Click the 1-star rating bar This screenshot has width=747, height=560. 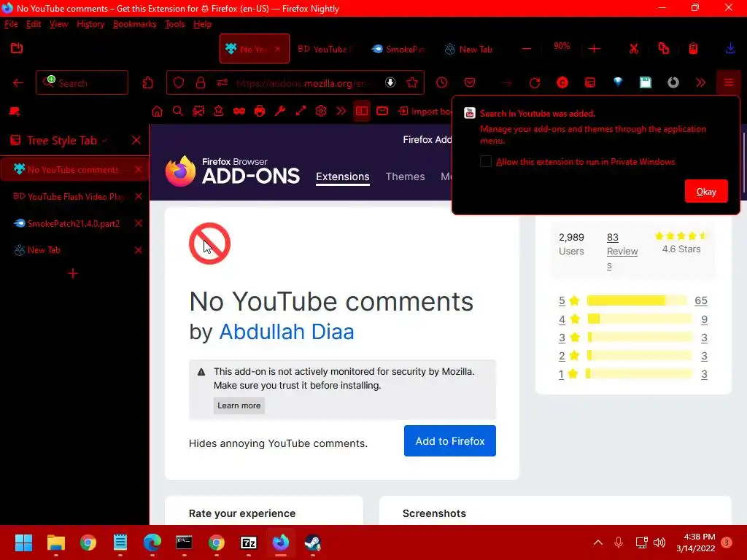[x=639, y=374]
